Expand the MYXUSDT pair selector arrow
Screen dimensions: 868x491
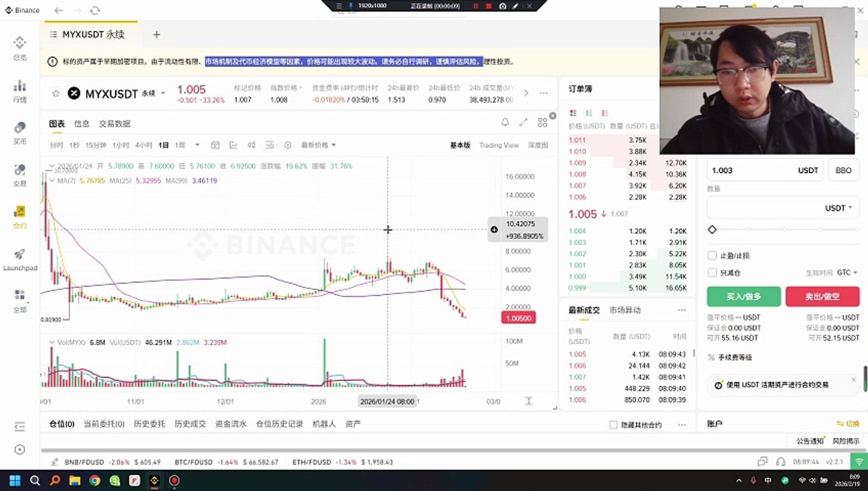[163, 93]
